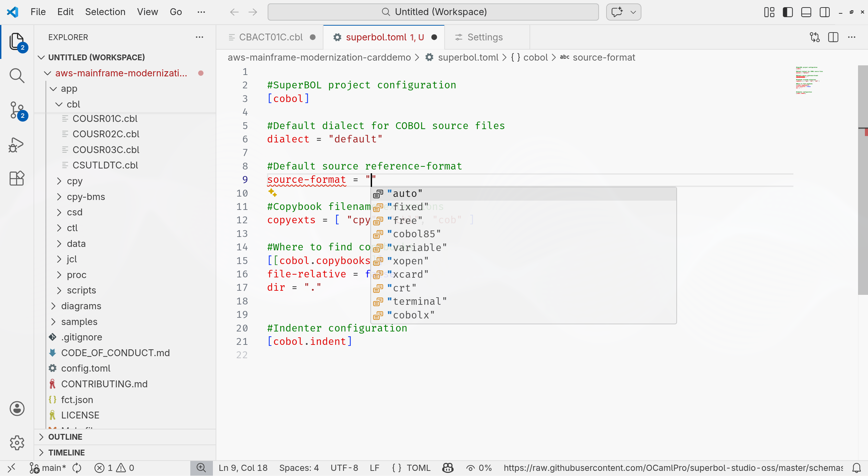868x476 pixels.
Task: Open Explorer Views and More Actions
Action: pyautogui.click(x=200, y=37)
